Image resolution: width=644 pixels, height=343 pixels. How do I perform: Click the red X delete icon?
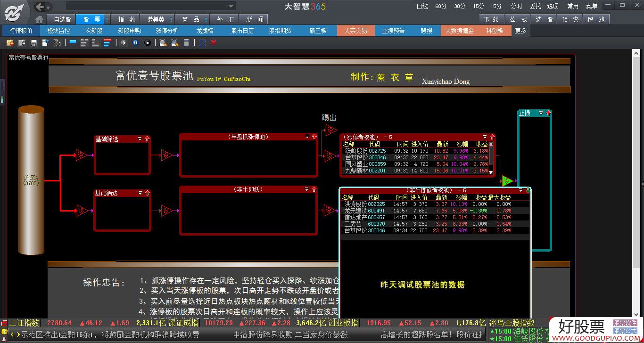[x=214, y=43]
